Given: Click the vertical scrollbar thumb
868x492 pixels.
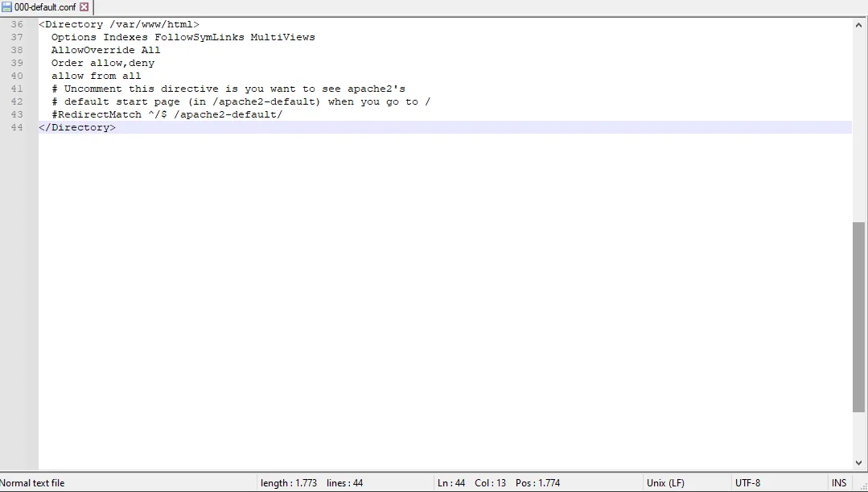Looking at the screenshot, I should point(858,317).
